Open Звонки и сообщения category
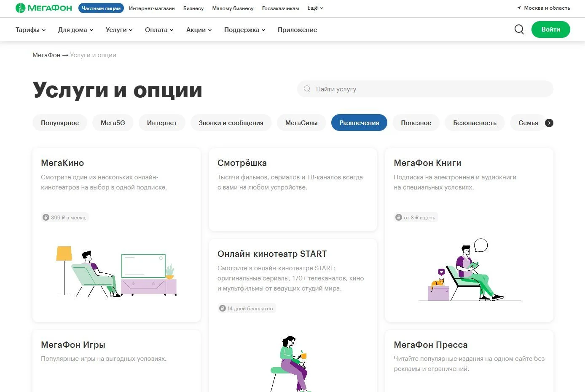This screenshot has height=392, width=585. click(x=231, y=123)
